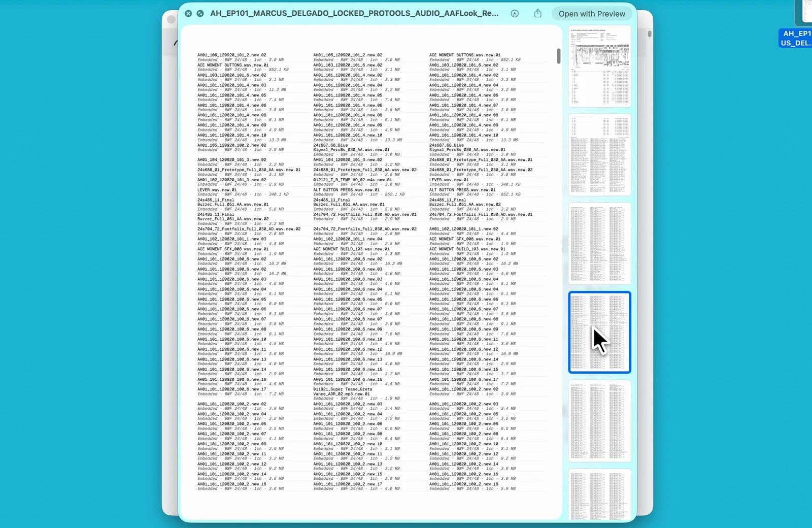This screenshot has width=812, height=528.
Task: Select the second page thumbnail
Action: coord(600,155)
